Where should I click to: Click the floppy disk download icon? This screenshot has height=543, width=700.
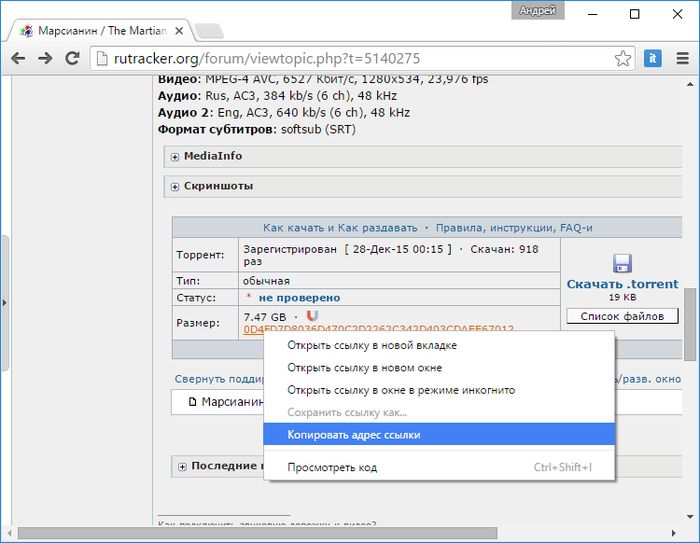622,264
